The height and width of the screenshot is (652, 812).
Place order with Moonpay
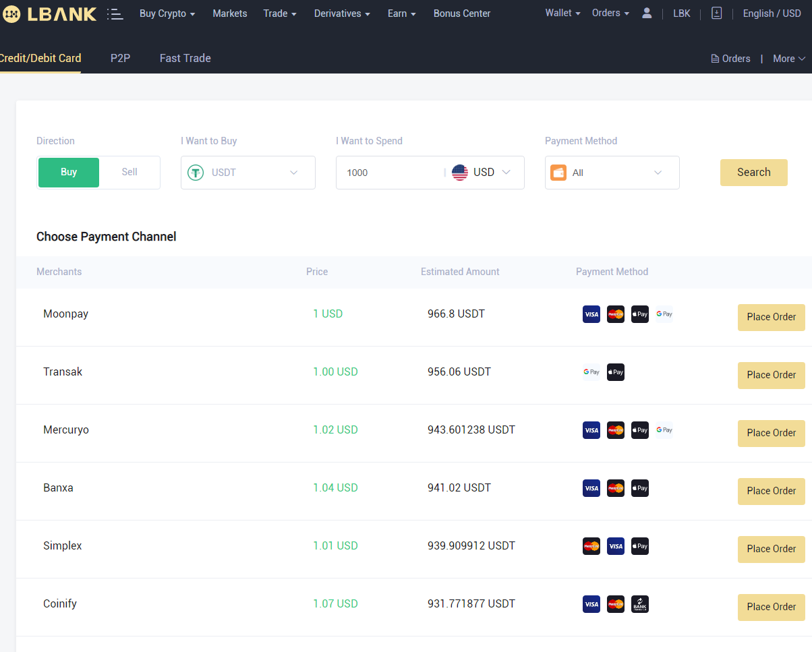pyautogui.click(x=772, y=318)
